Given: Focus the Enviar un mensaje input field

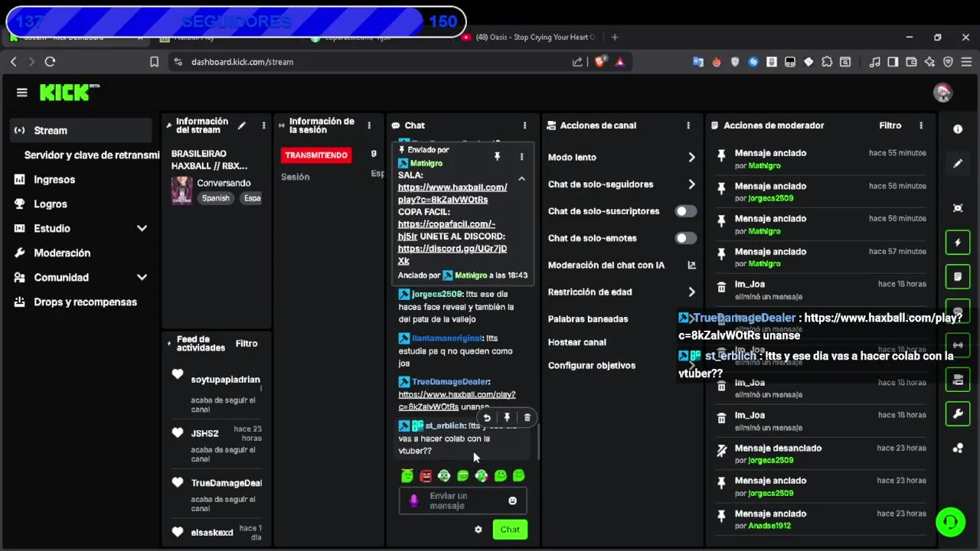Looking at the screenshot, I should tap(462, 501).
